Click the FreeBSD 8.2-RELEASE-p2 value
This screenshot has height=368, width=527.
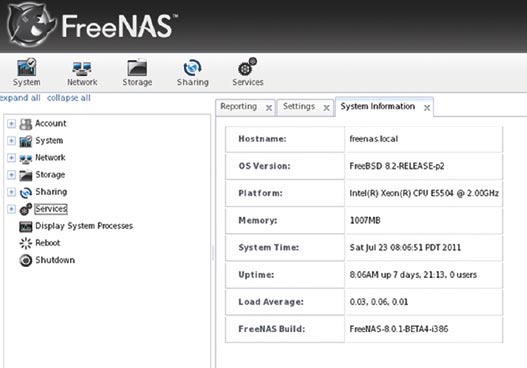click(x=397, y=166)
